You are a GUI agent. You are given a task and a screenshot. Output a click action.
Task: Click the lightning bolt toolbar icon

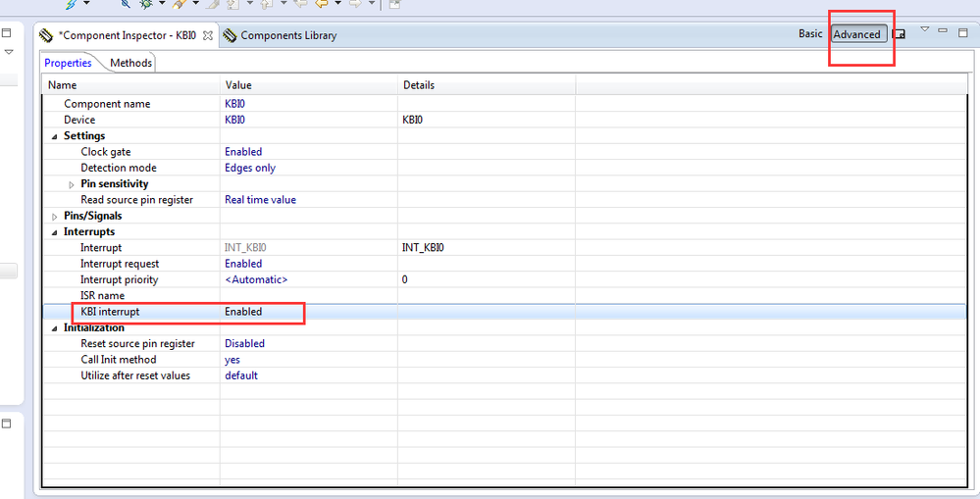(71, 4)
